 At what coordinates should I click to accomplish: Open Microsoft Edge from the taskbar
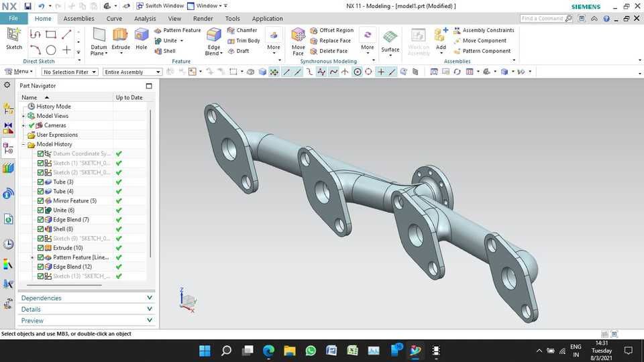(268, 351)
